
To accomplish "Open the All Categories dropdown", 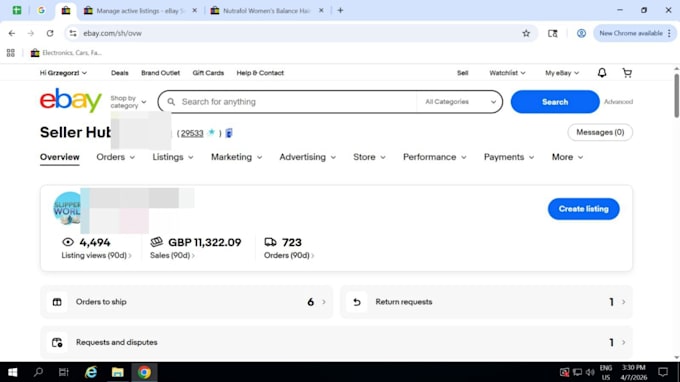I will point(460,101).
